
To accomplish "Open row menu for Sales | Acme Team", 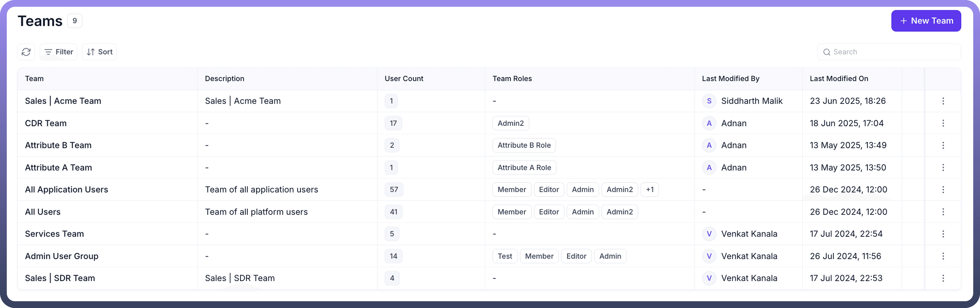I will pyautogui.click(x=943, y=101).
